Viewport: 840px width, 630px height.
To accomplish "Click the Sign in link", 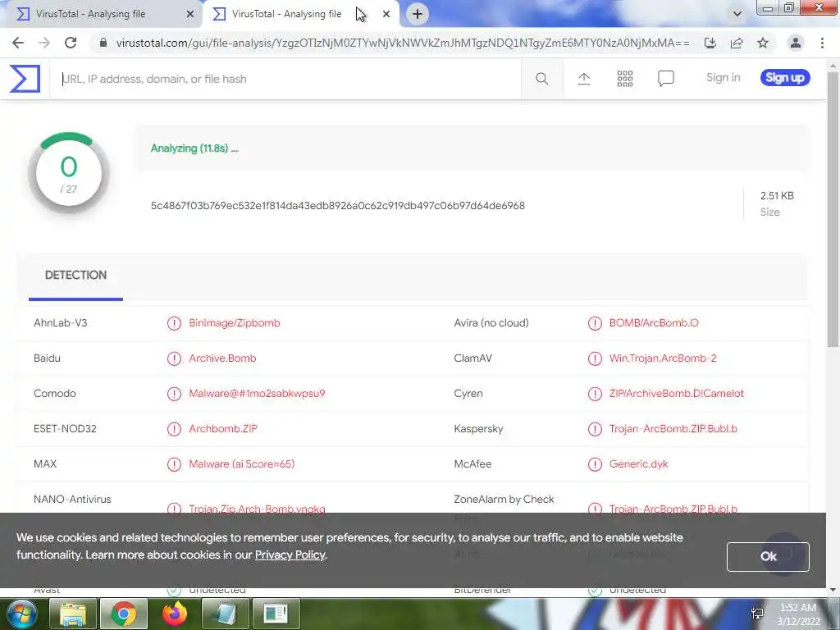I will point(723,78).
